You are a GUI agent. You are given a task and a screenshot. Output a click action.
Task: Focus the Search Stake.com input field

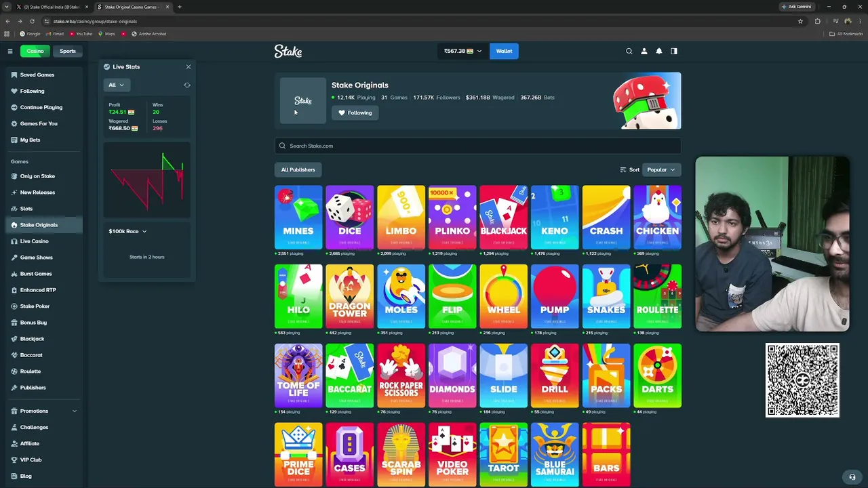pos(478,146)
